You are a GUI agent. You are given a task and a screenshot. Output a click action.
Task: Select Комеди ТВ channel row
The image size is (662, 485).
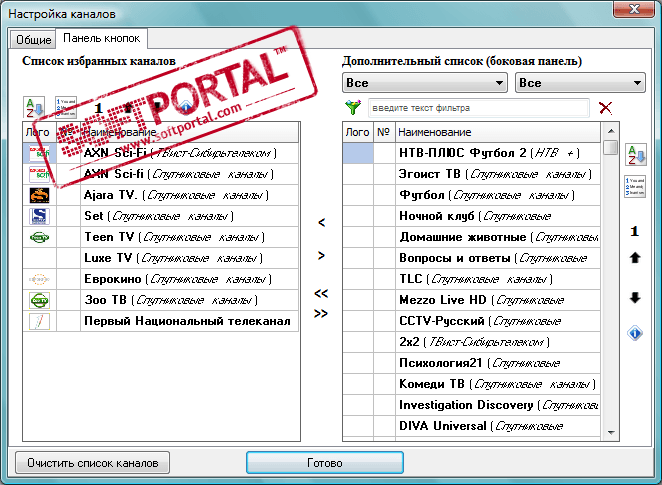tap(472, 384)
